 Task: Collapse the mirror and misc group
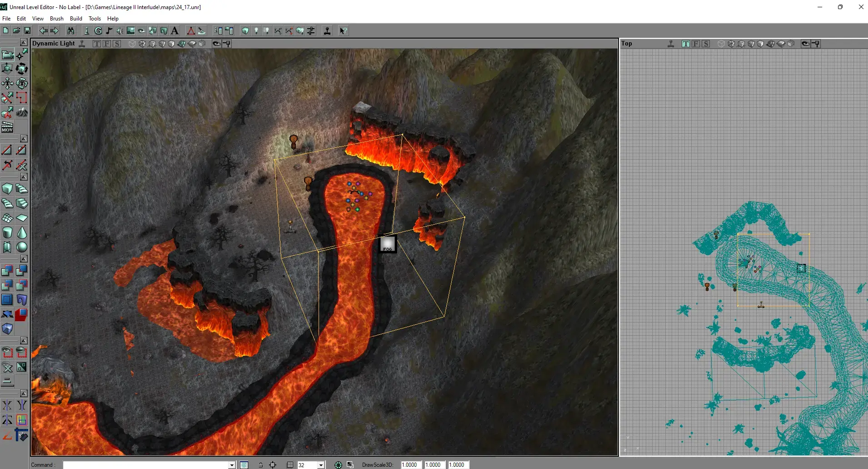[24, 393]
